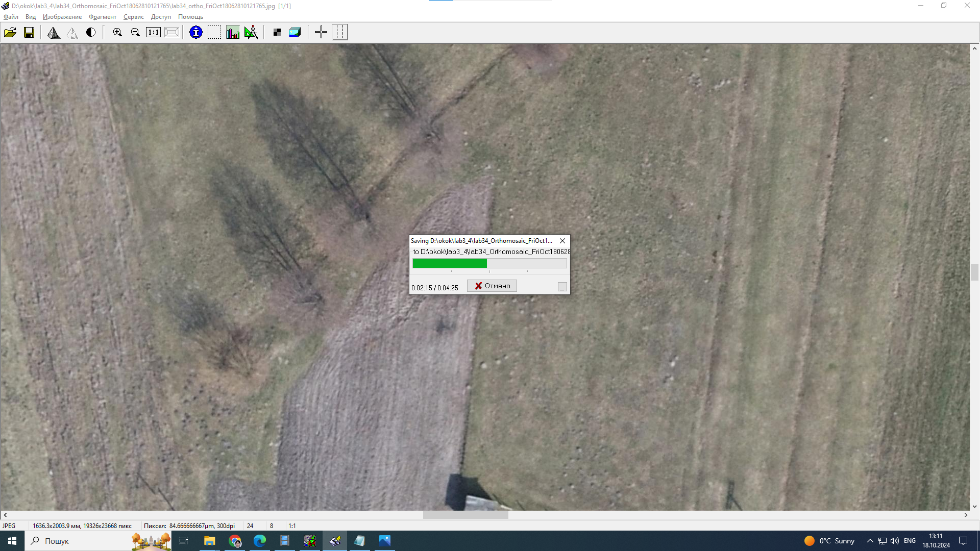This screenshot has height=551, width=980.
Task: Open the Изображение menu
Action: tap(62, 17)
